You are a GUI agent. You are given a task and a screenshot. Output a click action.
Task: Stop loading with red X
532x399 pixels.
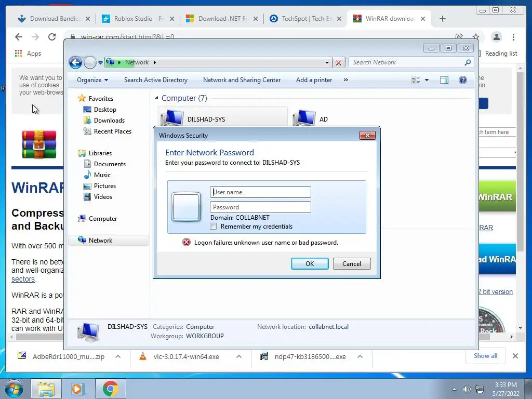(x=338, y=63)
